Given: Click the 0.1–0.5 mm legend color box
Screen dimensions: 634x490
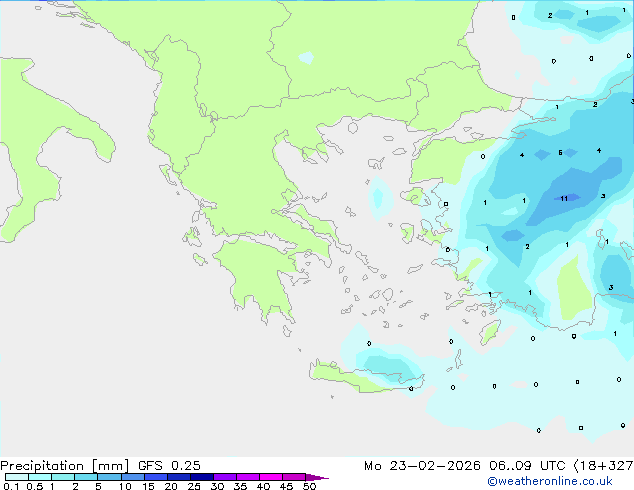Looking at the screenshot, I should (17, 477).
